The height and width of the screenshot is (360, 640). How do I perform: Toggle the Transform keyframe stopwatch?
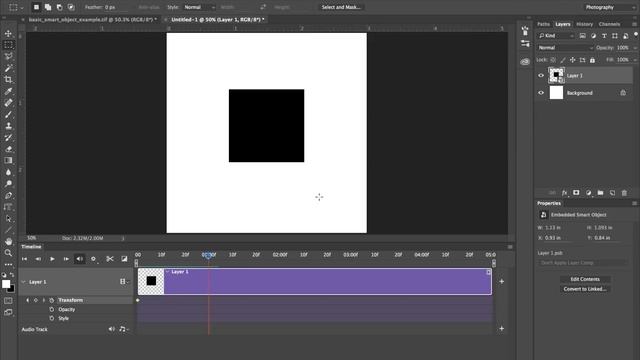click(x=51, y=300)
